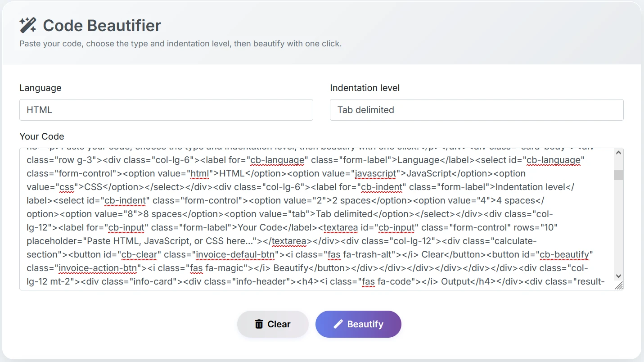Click the trash icon inside the Clear button
Image resolution: width=644 pixels, height=362 pixels.
[x=259, y=324]
